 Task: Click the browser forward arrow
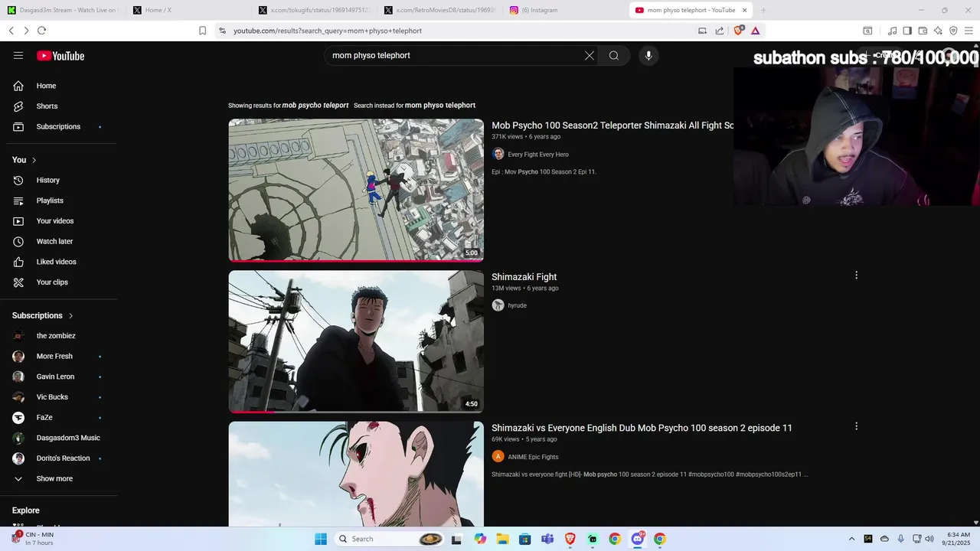pyautogui.click(x=26, y=31)
